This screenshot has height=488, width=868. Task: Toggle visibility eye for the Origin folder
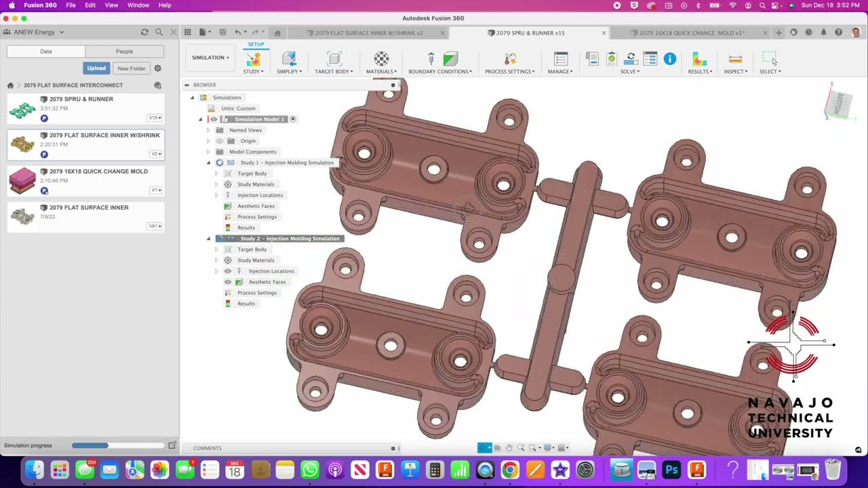220,141
